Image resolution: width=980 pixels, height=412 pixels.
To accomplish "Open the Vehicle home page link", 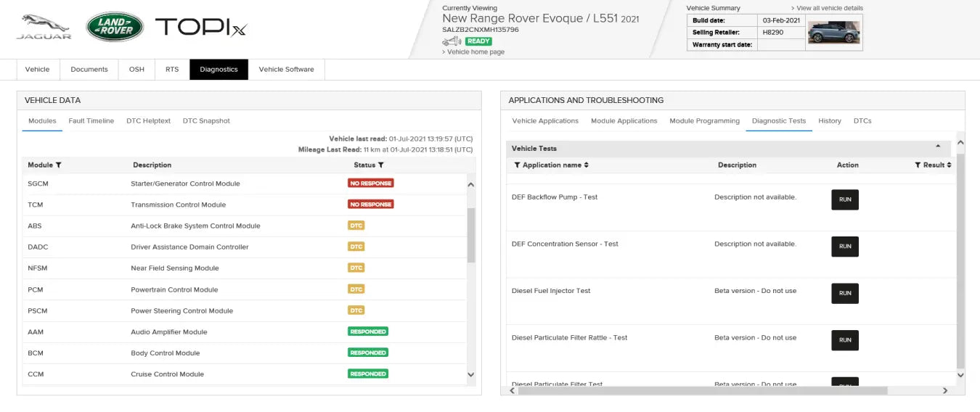I will [x=475, y=52].
